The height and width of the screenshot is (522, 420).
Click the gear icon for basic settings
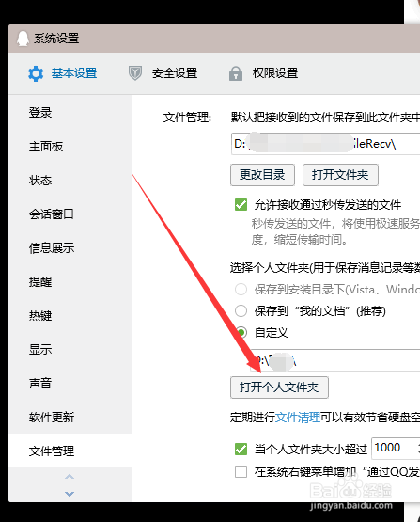point(36,73)
